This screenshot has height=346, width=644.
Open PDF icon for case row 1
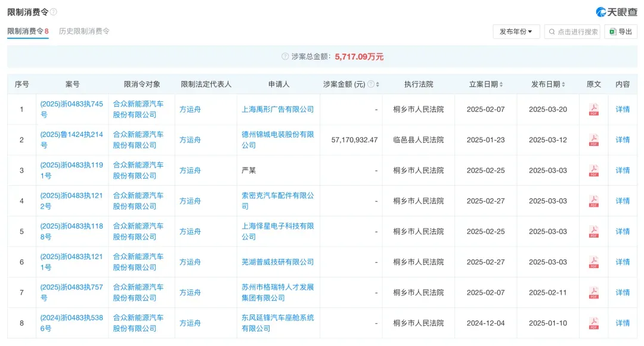tap(593, 110)
